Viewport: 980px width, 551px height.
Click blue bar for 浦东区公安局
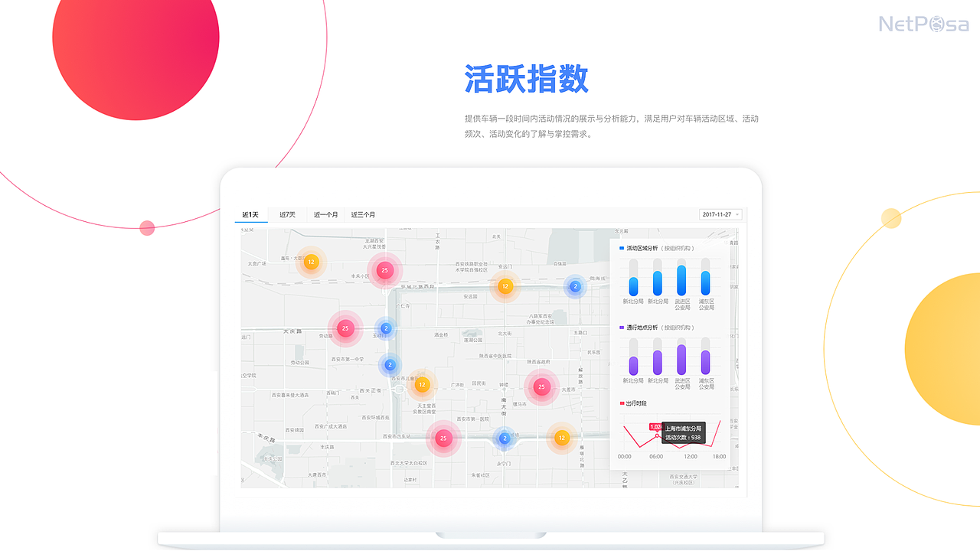(x=705, y=283)
